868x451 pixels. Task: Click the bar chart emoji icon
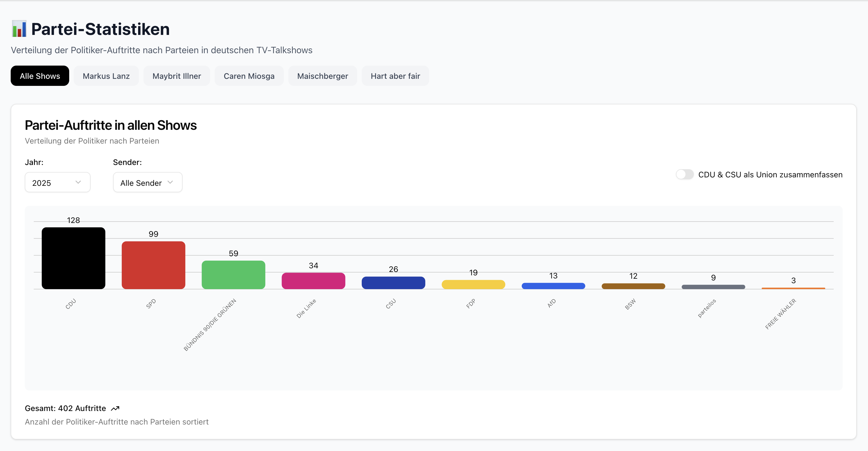click(x=19, y=29)
